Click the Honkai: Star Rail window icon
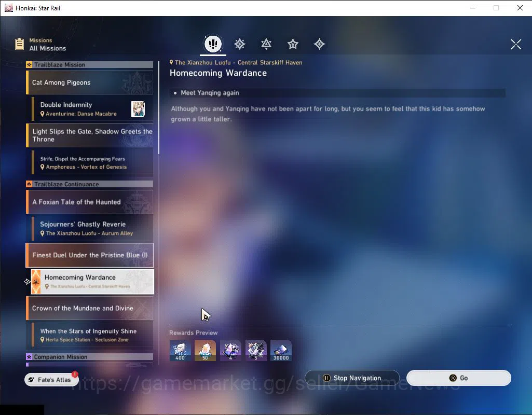The image size is (532, 415). [x=8, y=8]
